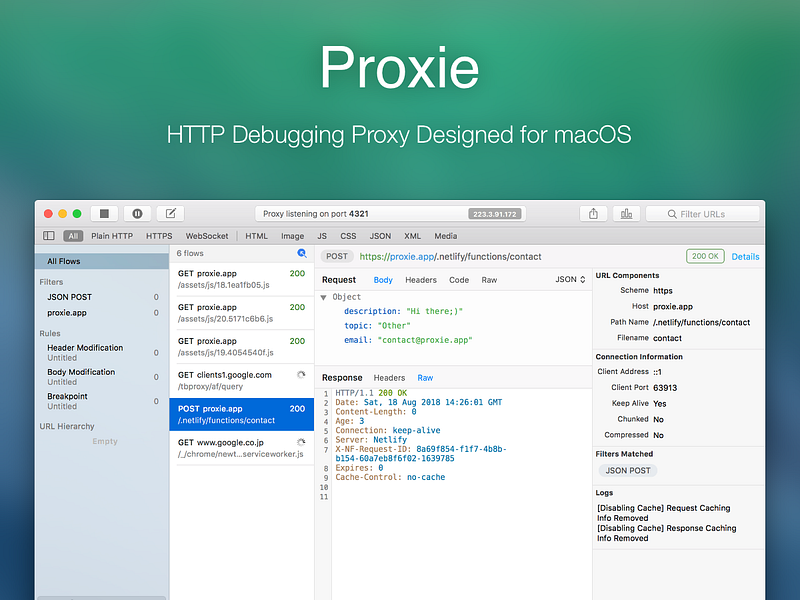Collapse the Object disclosure triangle
Viewport: 800px width, 600px height.
coord(323,297)
